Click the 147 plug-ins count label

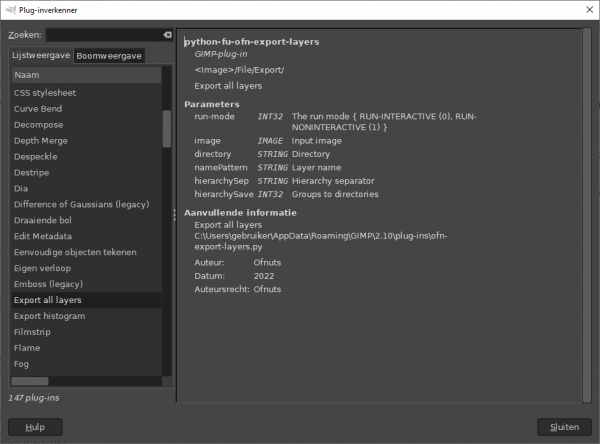[34, 398]
